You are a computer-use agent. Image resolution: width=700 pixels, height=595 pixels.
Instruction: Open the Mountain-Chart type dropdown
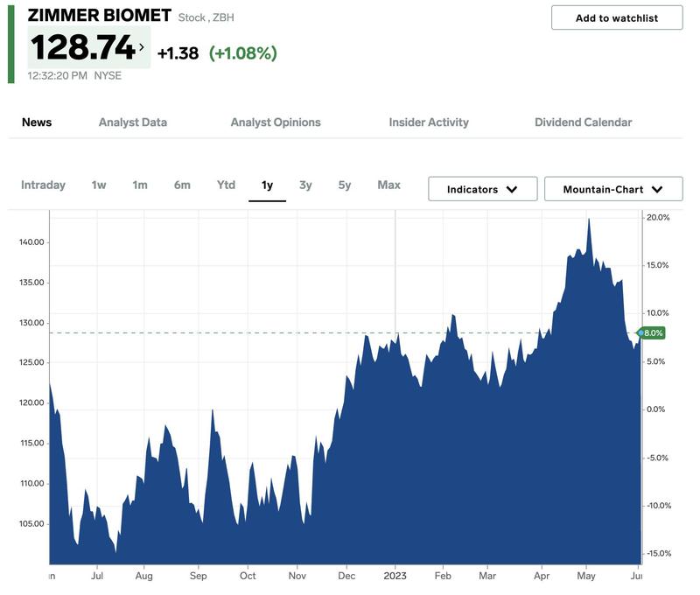click(613, 189)
